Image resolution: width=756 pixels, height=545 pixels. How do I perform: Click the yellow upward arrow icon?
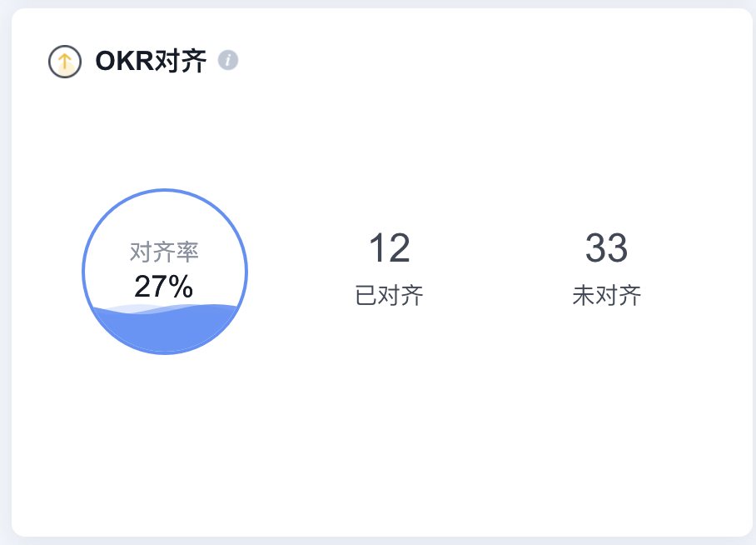[x=65, y=62]
